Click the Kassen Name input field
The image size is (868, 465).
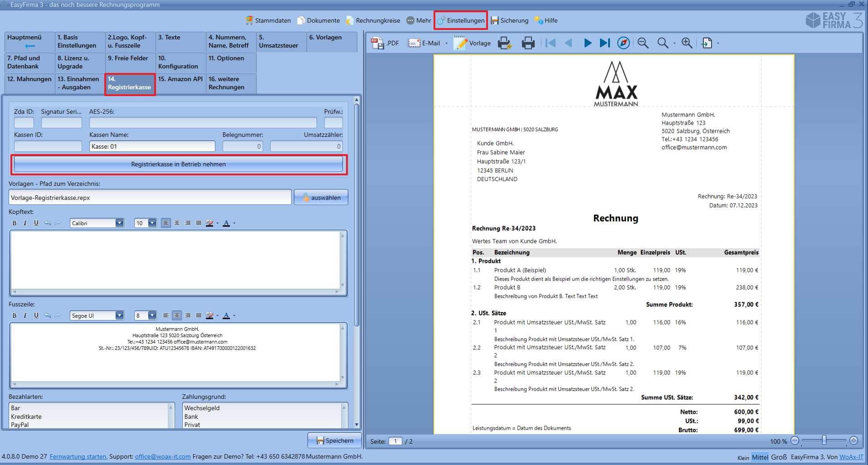pos(152,146)
